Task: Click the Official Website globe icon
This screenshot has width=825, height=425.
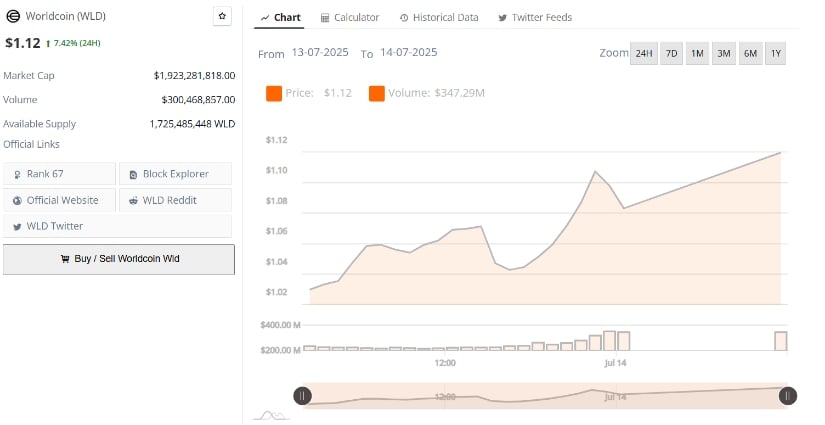Action: click(x=17, y=200)
